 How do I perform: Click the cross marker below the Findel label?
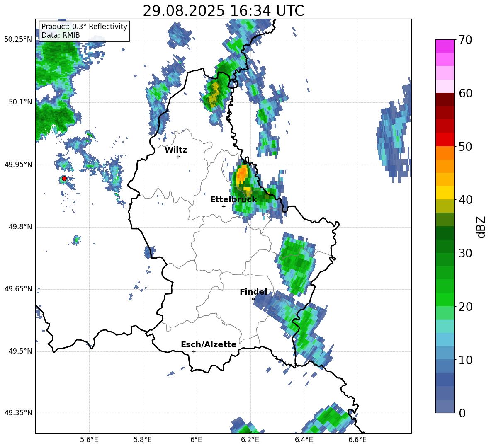point(253,299)
